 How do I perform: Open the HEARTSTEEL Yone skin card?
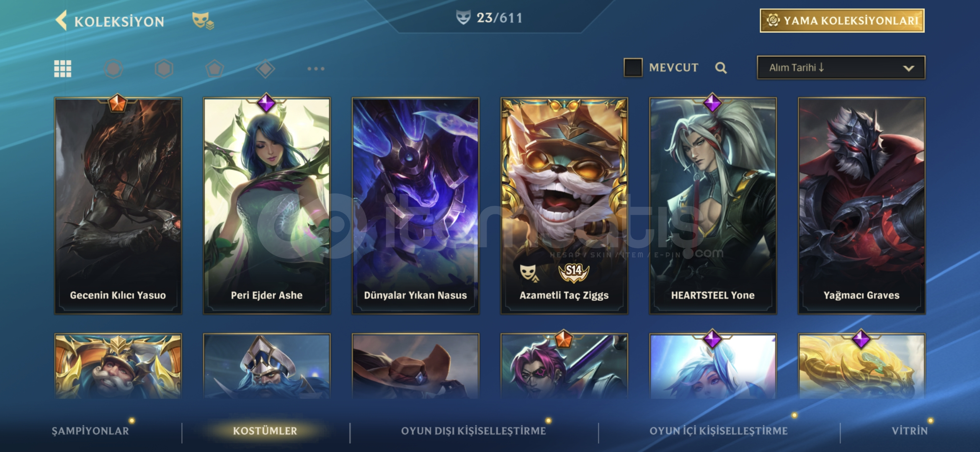coord(713,205)
